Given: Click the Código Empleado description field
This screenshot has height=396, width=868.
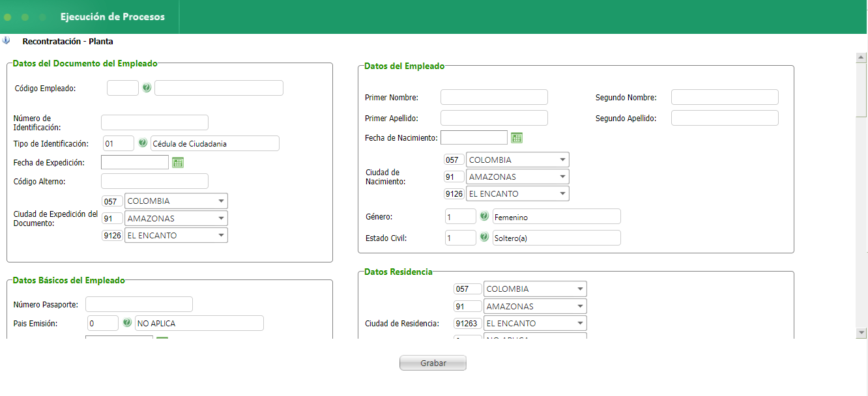Looking at the screenshot, I should click(219, 88).
